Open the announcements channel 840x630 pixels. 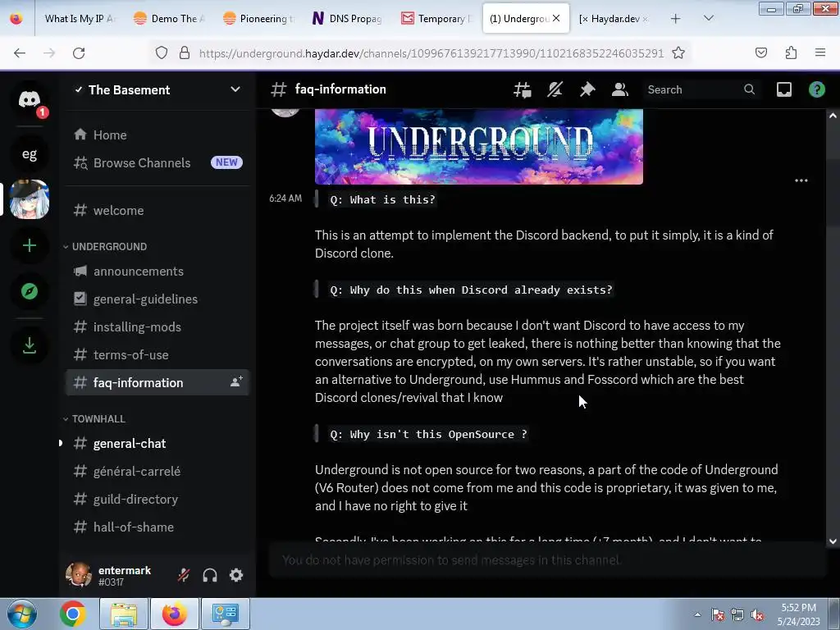157,271
